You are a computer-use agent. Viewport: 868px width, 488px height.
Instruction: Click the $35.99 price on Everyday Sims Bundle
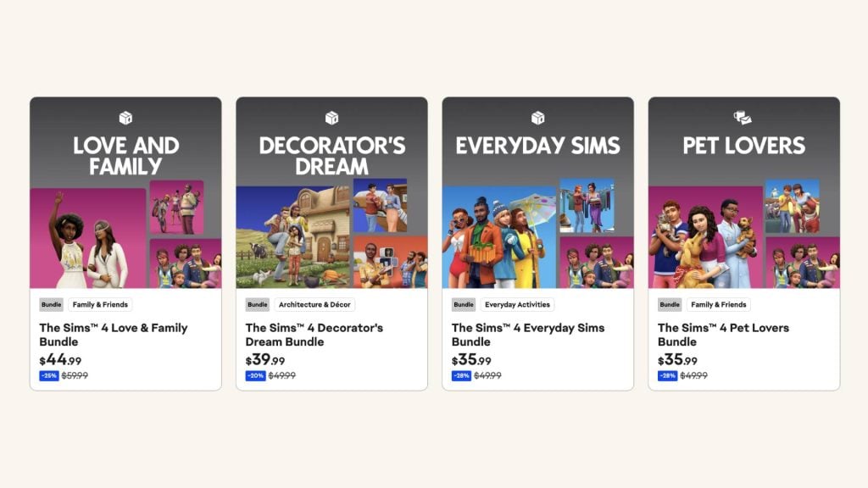coord(471,360)
